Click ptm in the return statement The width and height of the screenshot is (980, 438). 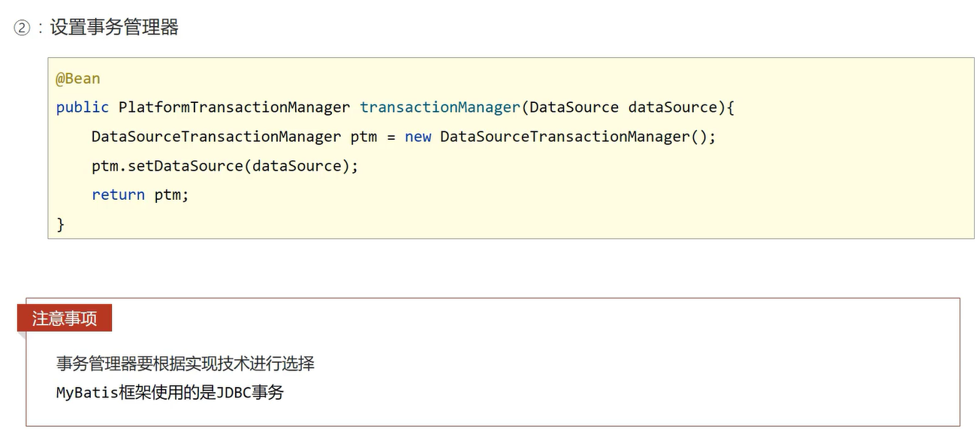point(167,195)
